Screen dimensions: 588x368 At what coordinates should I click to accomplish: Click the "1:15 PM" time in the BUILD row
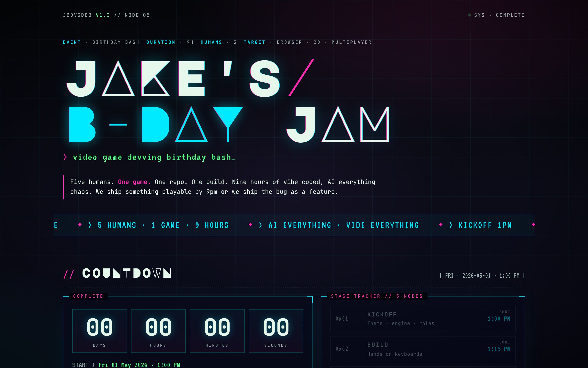tap(499, 349)
